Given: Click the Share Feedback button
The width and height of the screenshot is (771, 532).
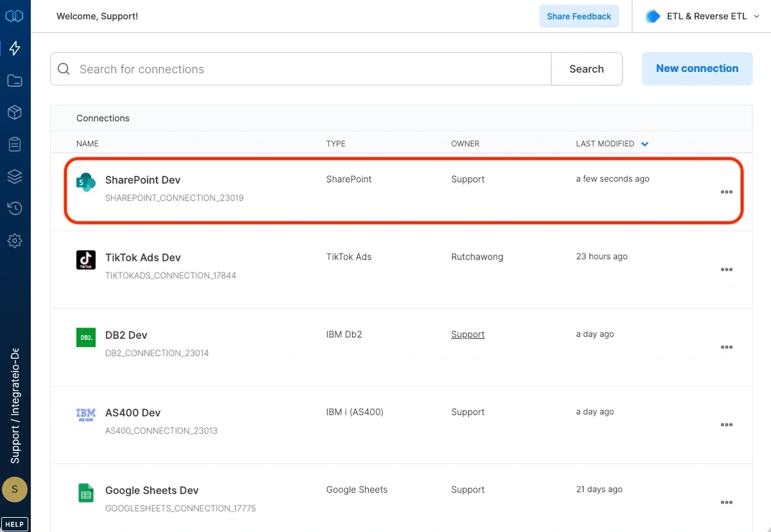Looking at the screenshot, I should 579,16.
